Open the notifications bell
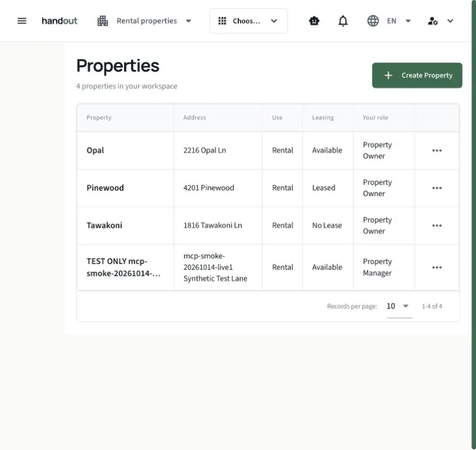This screenshot has height=450, width=476. [x=343, y=21]
